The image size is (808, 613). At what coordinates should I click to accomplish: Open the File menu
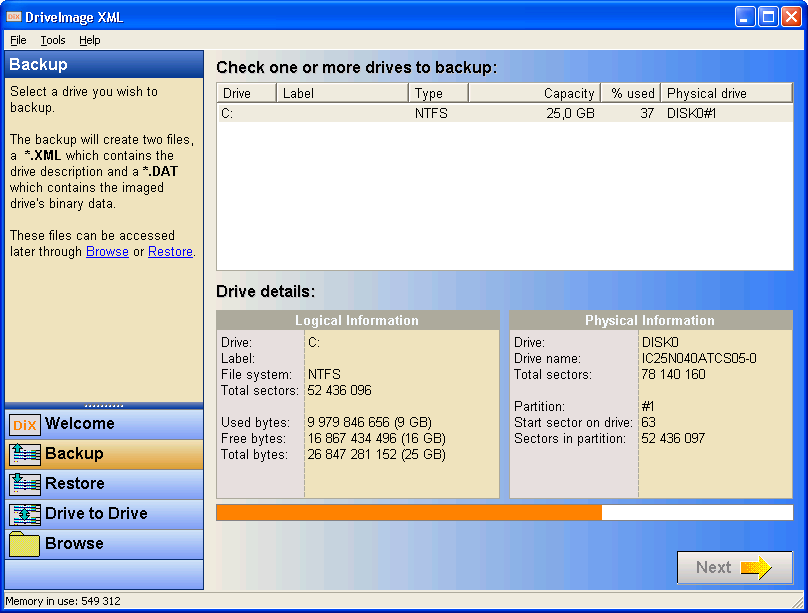(x=18, y=40)
